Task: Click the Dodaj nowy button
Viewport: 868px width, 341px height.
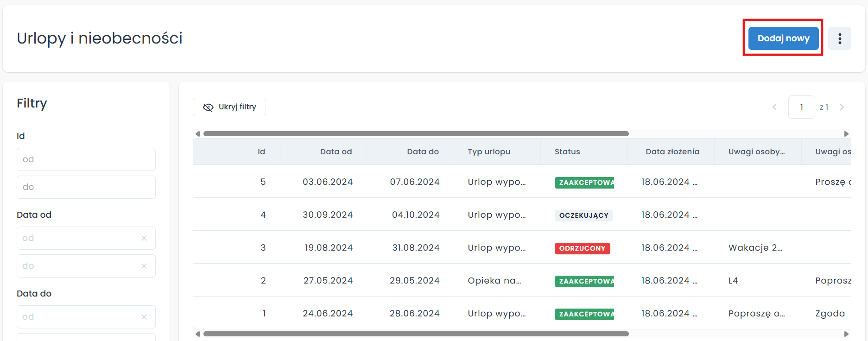Action: pyautogui.click(x=783, y=38)
